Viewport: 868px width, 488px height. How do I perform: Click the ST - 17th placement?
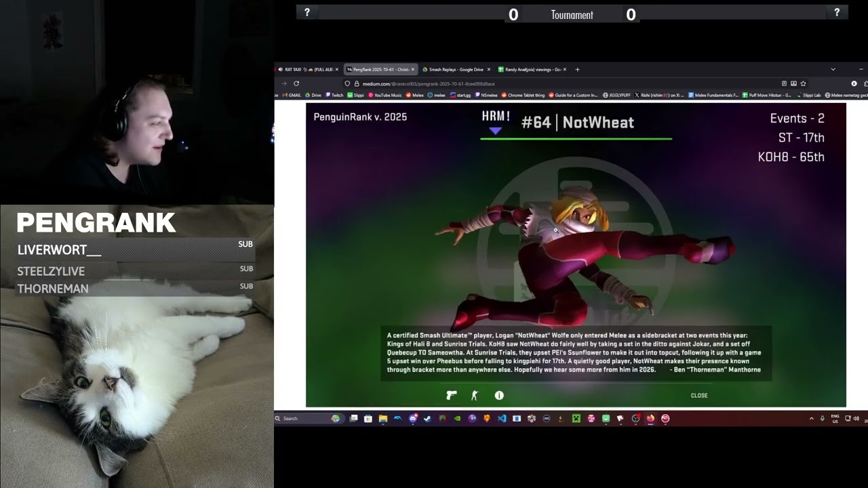pyautogui.click(x=801, y=138)
